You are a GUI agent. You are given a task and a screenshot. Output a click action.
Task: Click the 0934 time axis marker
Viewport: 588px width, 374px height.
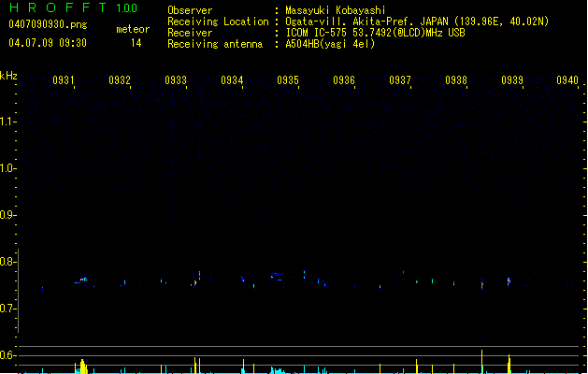tap(232, 80)
